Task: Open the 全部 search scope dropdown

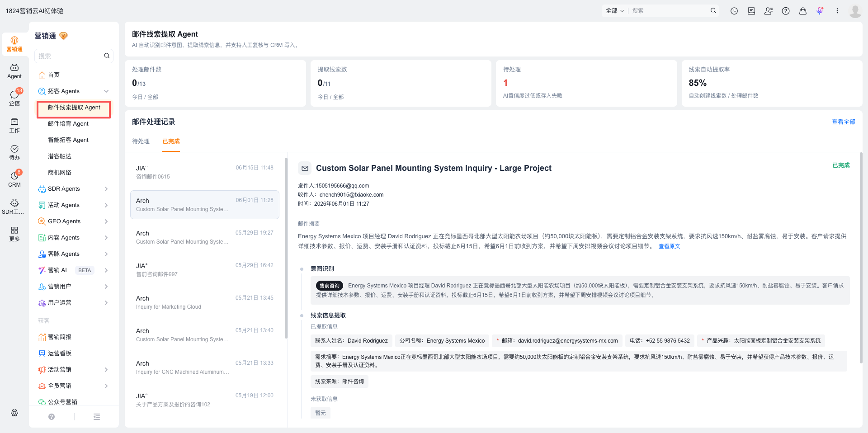Action: point(615,10)
